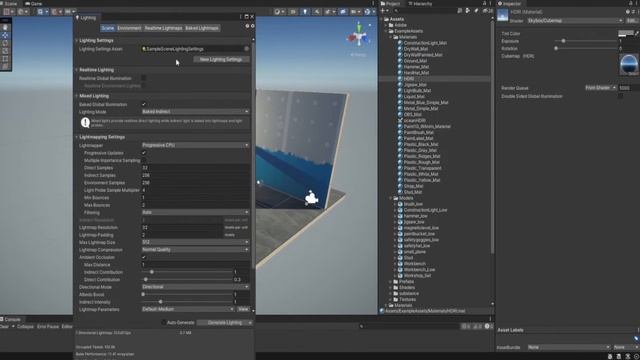Toggle scene audio icon

point(317,12)
